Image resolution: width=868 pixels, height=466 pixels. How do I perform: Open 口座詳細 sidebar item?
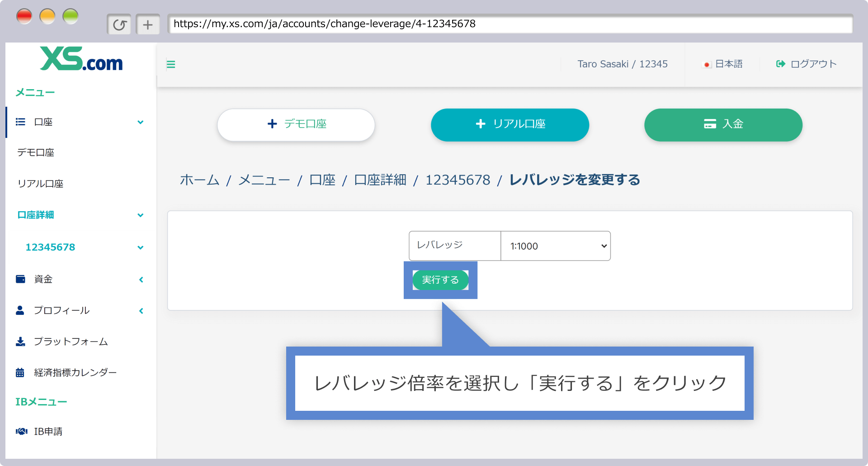click(x=36, y=215)
